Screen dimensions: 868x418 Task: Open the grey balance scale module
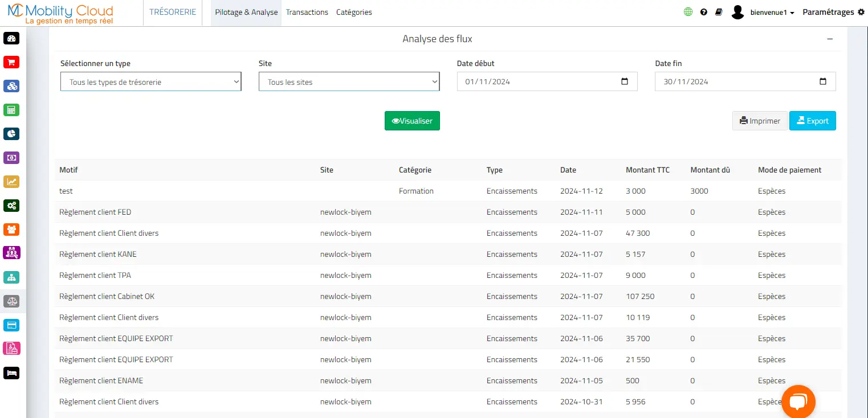pos(11,301)
